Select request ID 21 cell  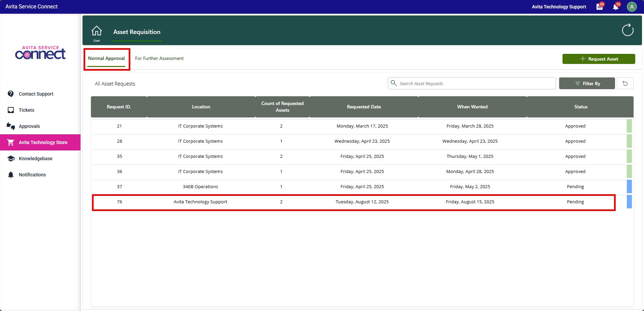coord(119,126)
